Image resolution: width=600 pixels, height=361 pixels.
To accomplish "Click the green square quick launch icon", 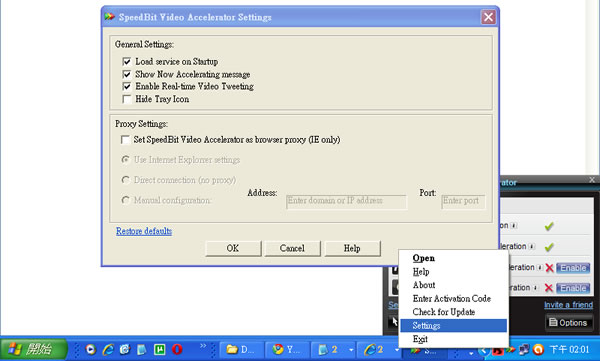I will pyautogui.click(x=159, y=349).
